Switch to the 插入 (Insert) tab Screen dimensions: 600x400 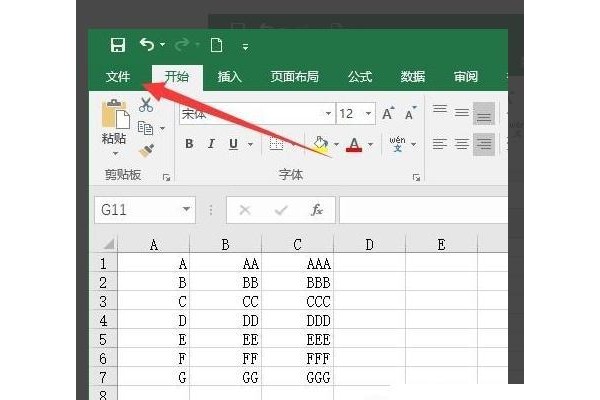coord(229,77)
